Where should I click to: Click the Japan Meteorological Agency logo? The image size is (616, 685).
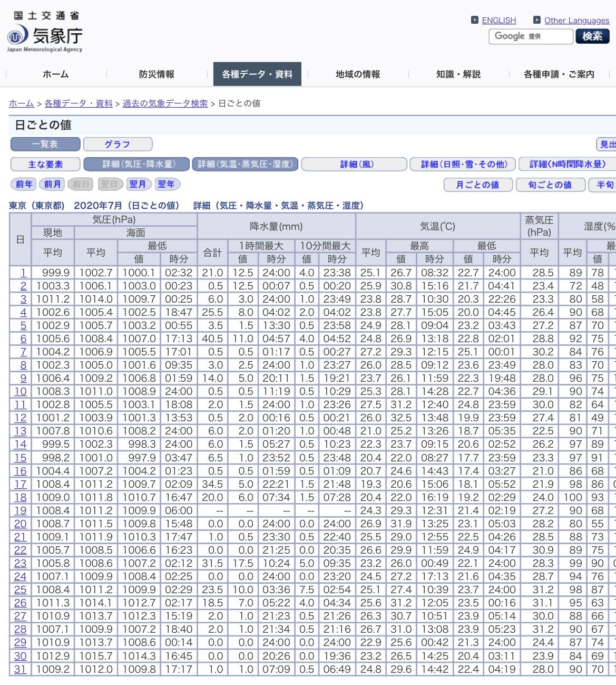coord(45,34)
